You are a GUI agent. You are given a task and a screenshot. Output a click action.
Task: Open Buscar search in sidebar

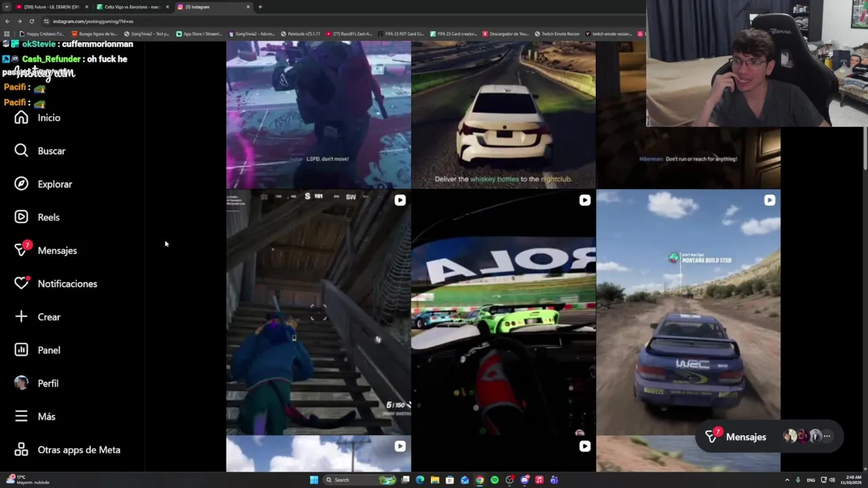click(x=41, y=151)
